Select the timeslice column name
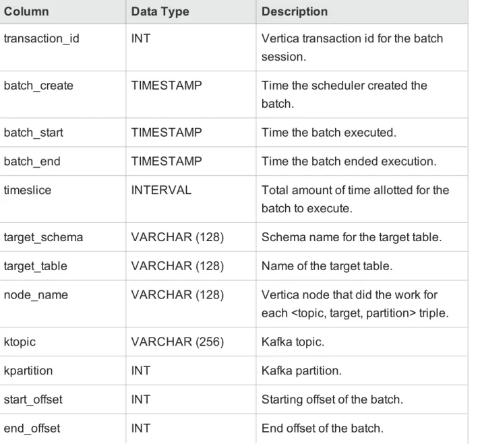The height and width of the screenshot is (448, 478). point(28,190)
